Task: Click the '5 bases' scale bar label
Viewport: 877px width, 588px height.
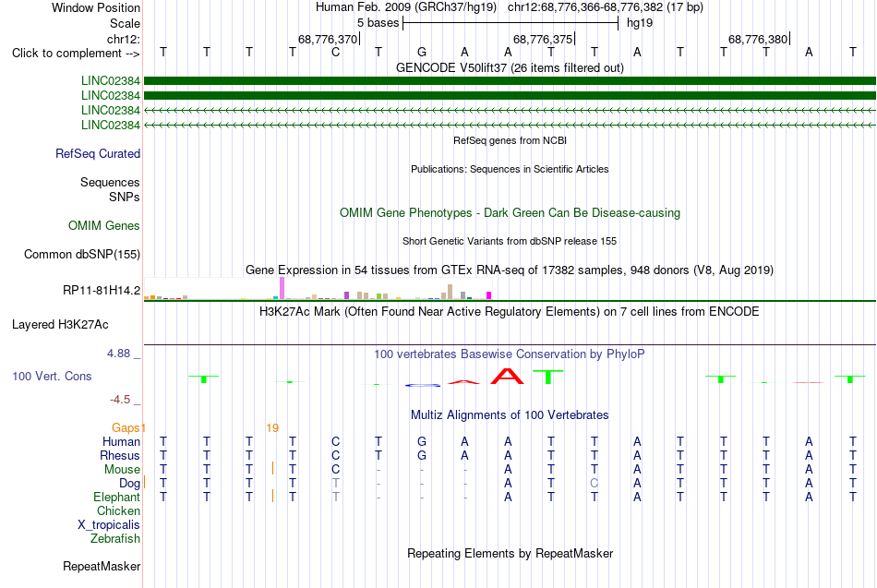Action: [378, 23]
